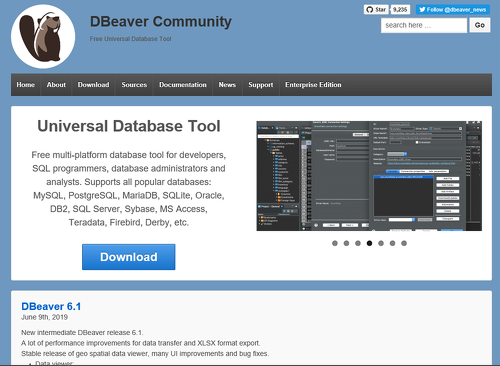Open the Download menu item
The image size is (500, 366).
point(93,85)
